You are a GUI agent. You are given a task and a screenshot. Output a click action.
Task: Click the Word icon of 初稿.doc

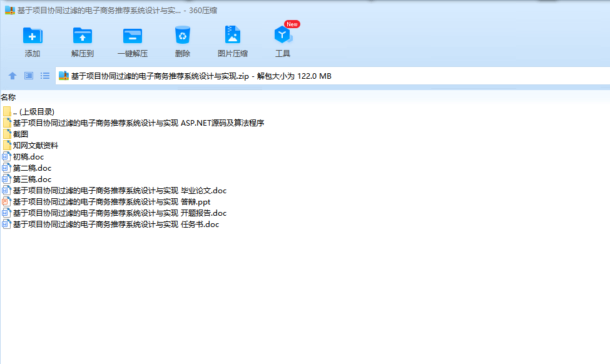(6, 157)
